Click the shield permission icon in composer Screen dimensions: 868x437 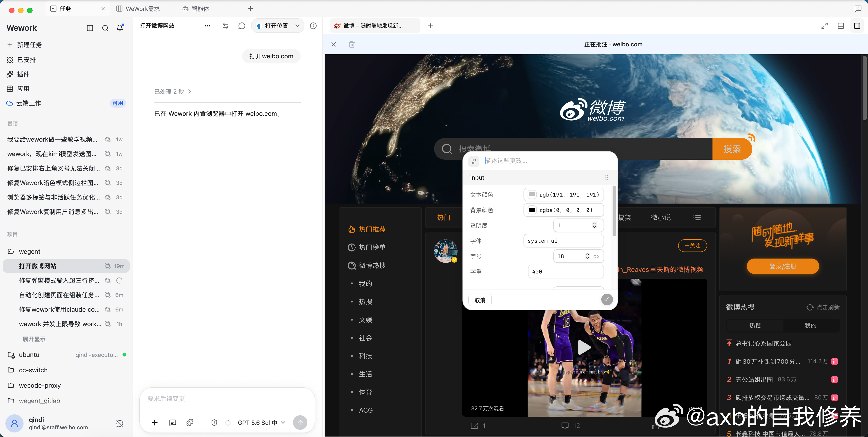coord(214,423)
